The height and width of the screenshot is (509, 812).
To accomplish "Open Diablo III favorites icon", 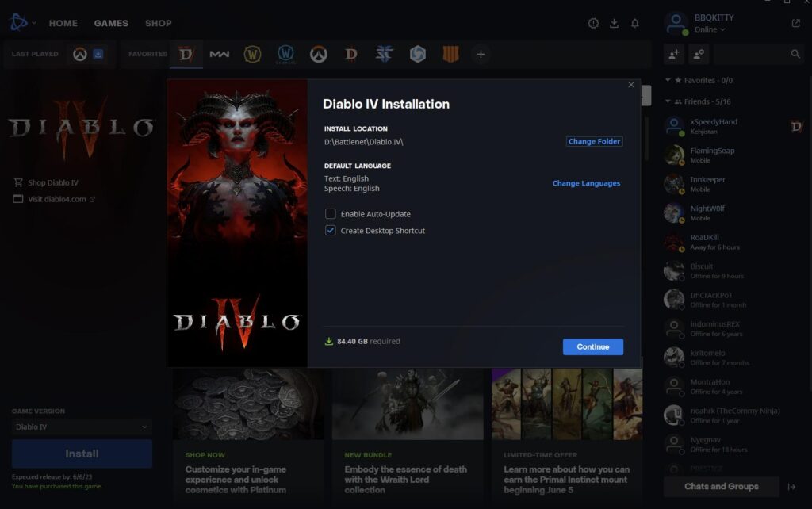I will tap(351, 54).
